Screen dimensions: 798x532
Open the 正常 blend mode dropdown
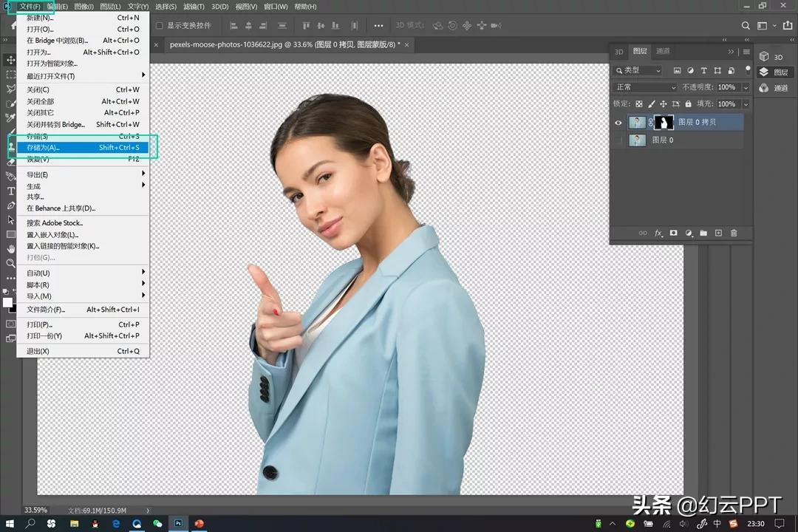coord(645,87)
